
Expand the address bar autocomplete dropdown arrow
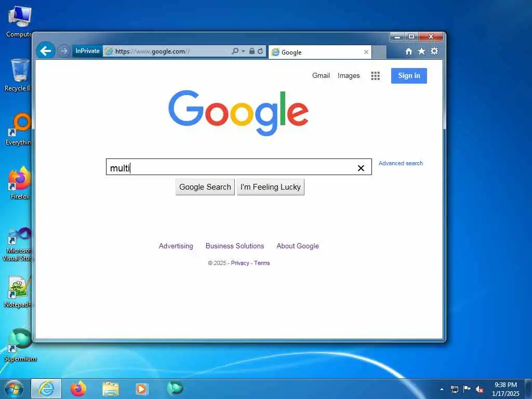[x=243, y=51]
